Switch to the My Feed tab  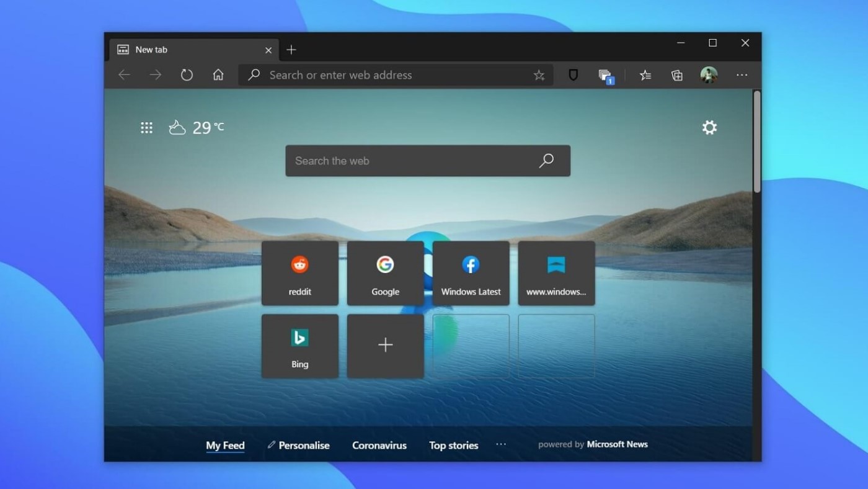(x=225, y=446)
